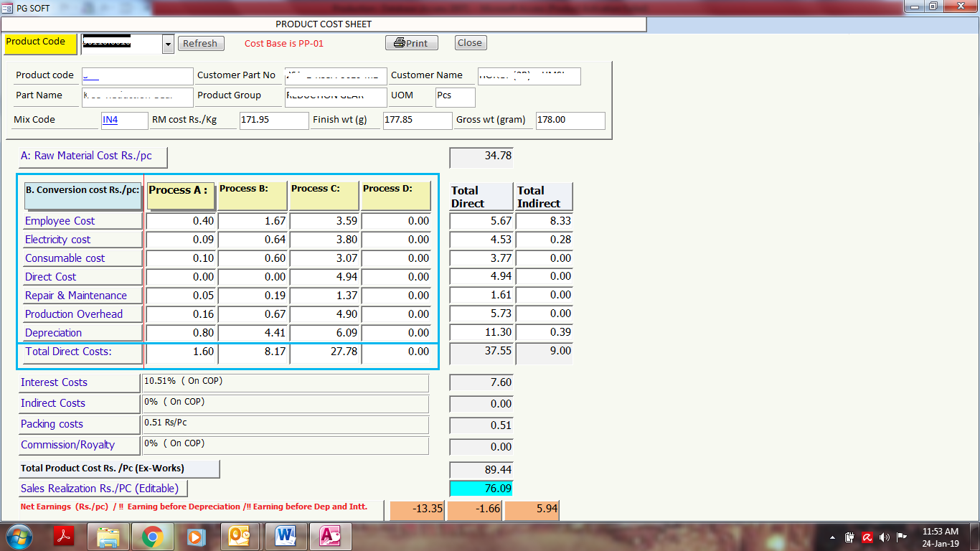The height and width of the screenshot is (551, 980).
Task: Click the Total Product Cost value 89.44
Action: tap(481, 470)
